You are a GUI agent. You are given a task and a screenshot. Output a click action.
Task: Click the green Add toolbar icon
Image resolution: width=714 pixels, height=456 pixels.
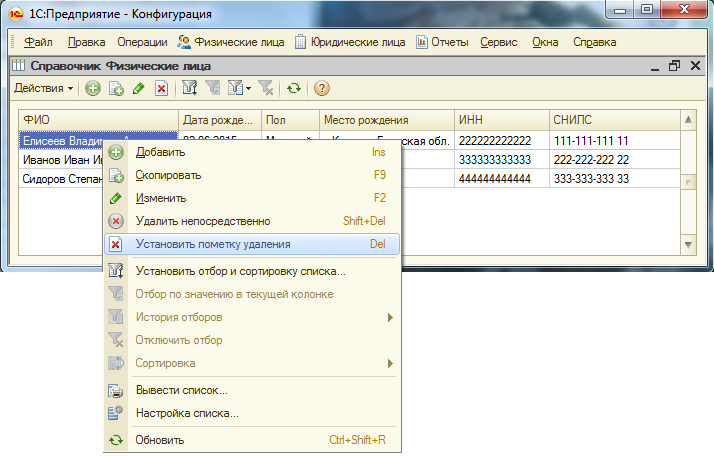[93, 88]
